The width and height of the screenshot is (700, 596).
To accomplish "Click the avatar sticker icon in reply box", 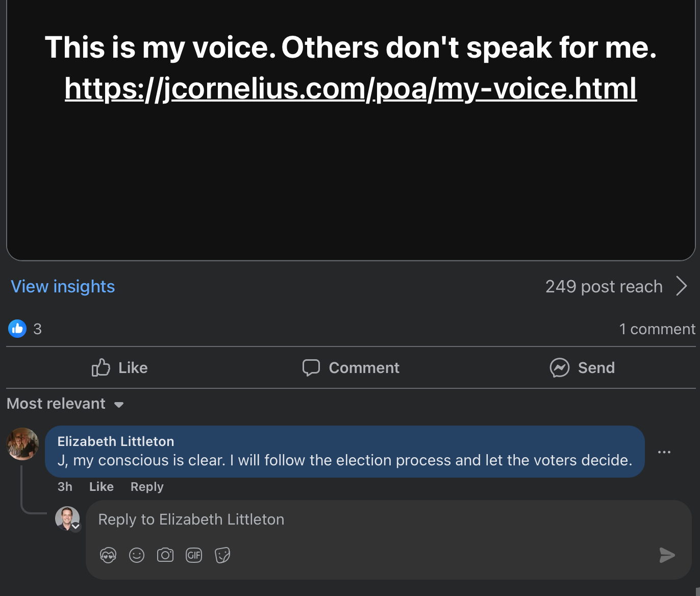I will (x=108, y=555).
